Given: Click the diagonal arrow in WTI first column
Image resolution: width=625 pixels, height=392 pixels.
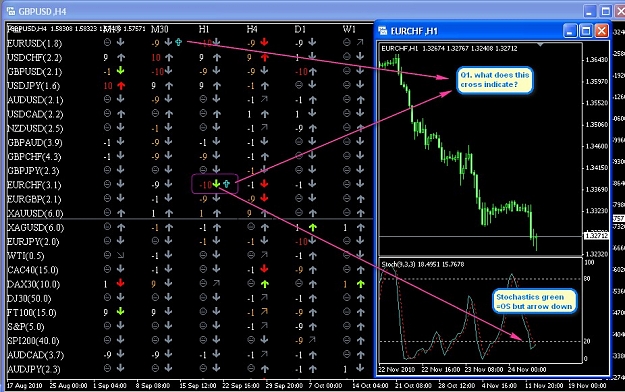Looking at the screenshot, I should tap(120, 255).
